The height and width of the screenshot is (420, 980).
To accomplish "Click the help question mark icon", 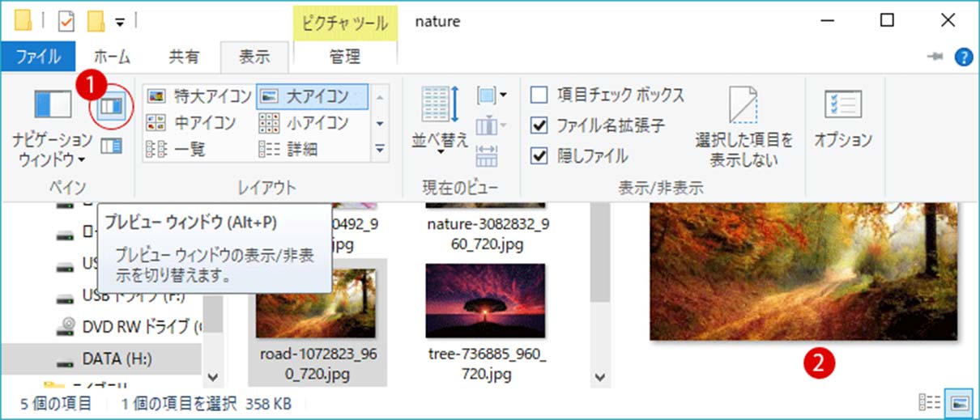I will coord(963,57).
